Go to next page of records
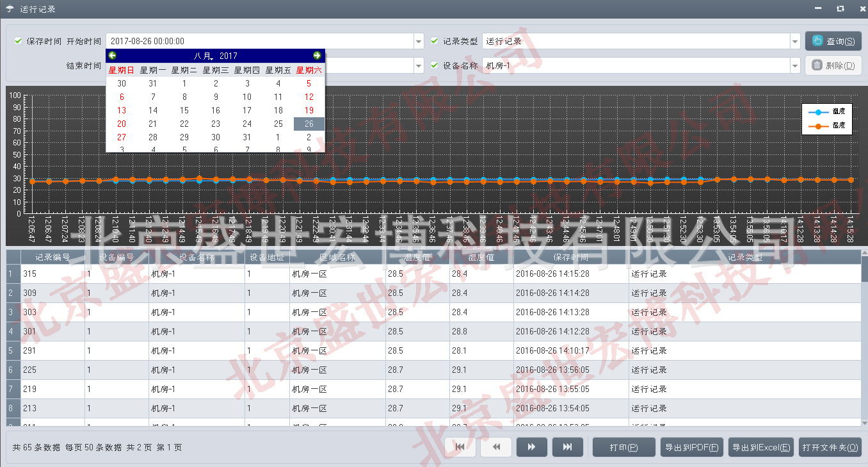 coord(531,447)
